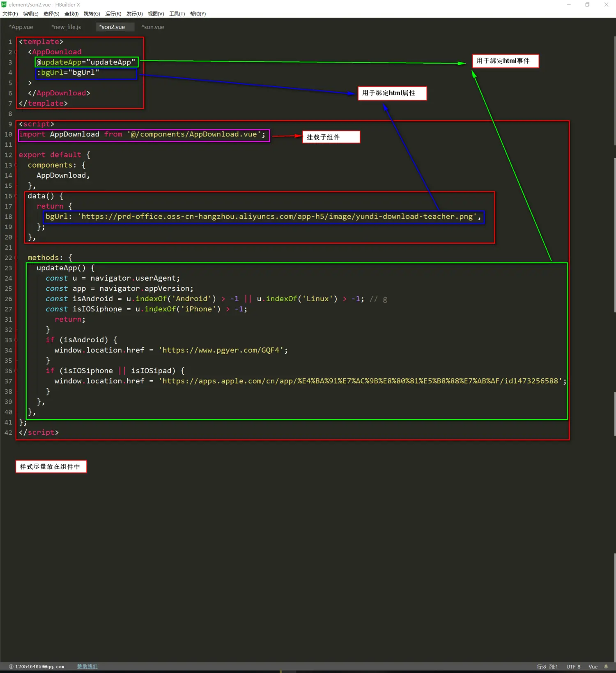Switch to the *new_file.js tab

[x=66, y=27]
